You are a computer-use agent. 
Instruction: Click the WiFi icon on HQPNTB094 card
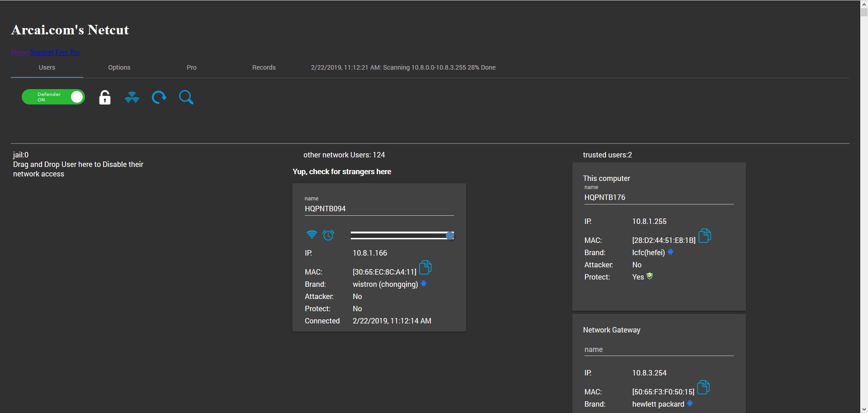(x=311, y=234)
